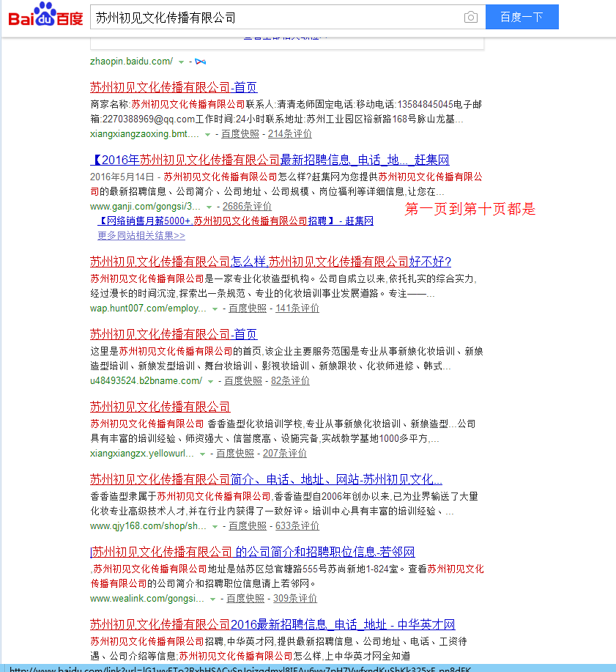Expand dropdown arrow beside xiangxiangzx.yellowurl URL

pyautogui.click(x=203, y=454)
